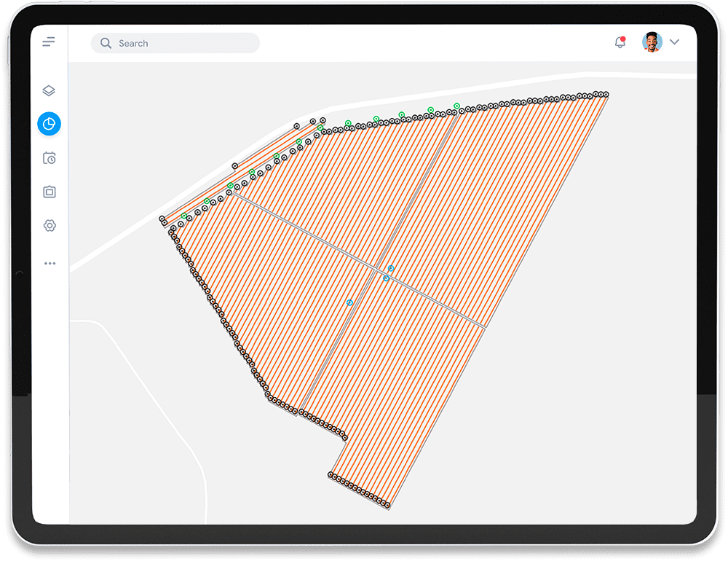Expand the account dropdown chevron beside avatar

pyautogui.click(x=674, y=42)
